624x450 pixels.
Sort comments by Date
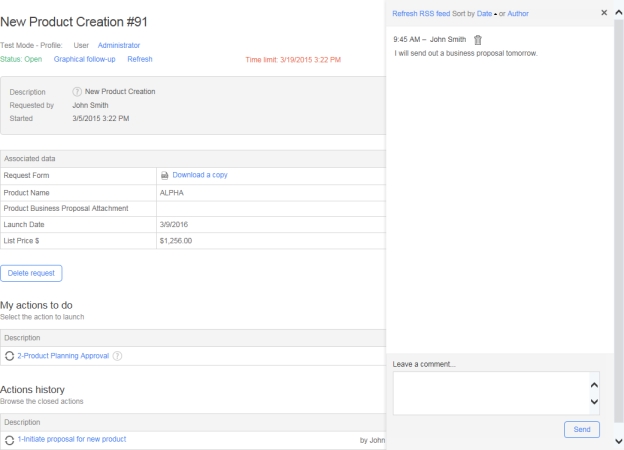(485, 14)
